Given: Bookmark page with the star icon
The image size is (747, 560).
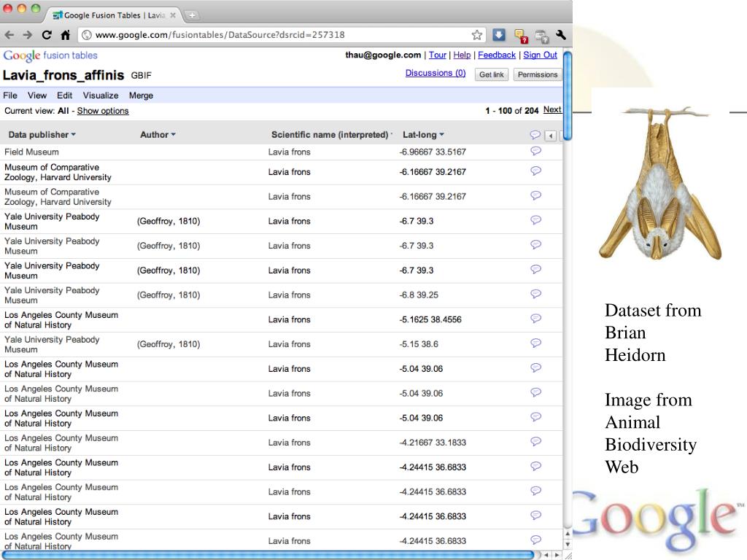Looking at the screenshot, I should pos(477,34).
